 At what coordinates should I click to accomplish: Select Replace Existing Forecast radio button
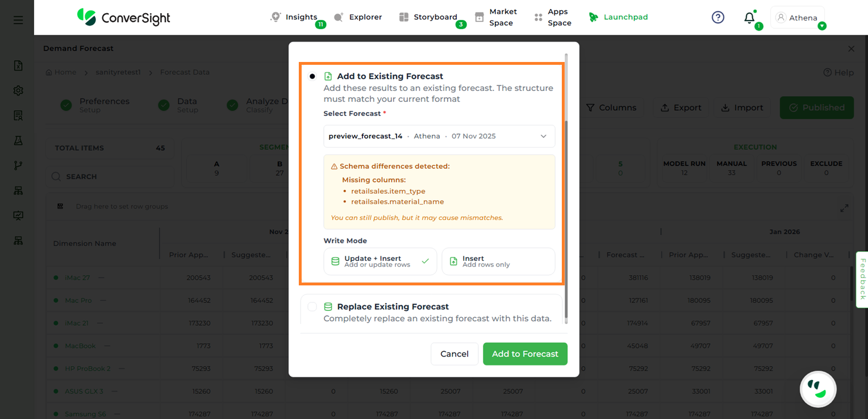pos(312,306)
